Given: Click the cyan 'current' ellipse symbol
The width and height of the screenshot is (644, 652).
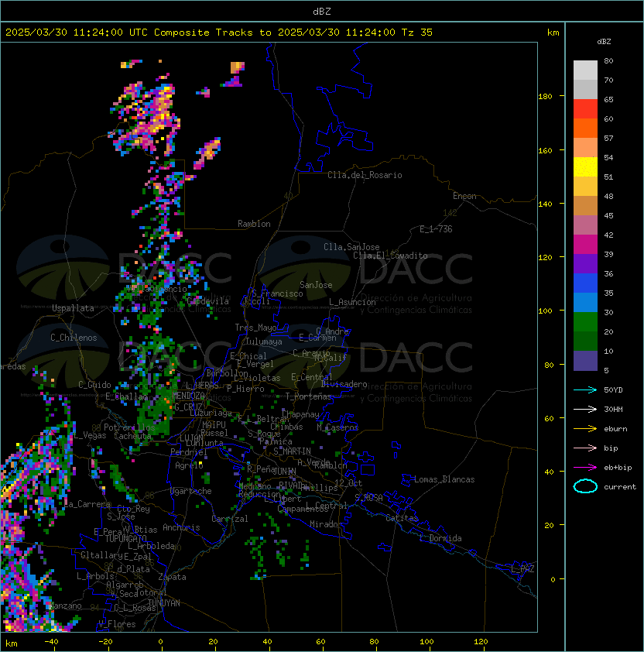Looking at the screenshot, I should 585,486.
